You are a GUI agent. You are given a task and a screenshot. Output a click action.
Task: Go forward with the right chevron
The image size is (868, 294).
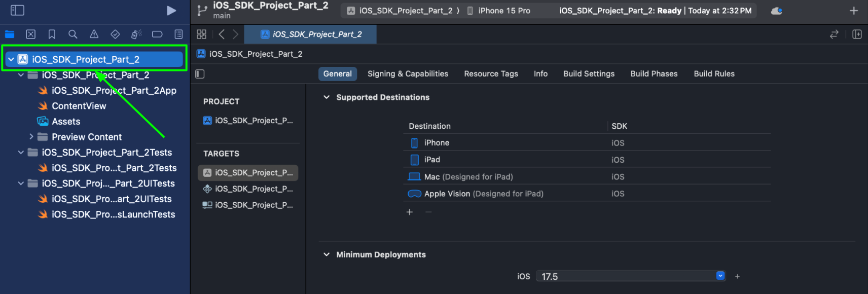235,34
